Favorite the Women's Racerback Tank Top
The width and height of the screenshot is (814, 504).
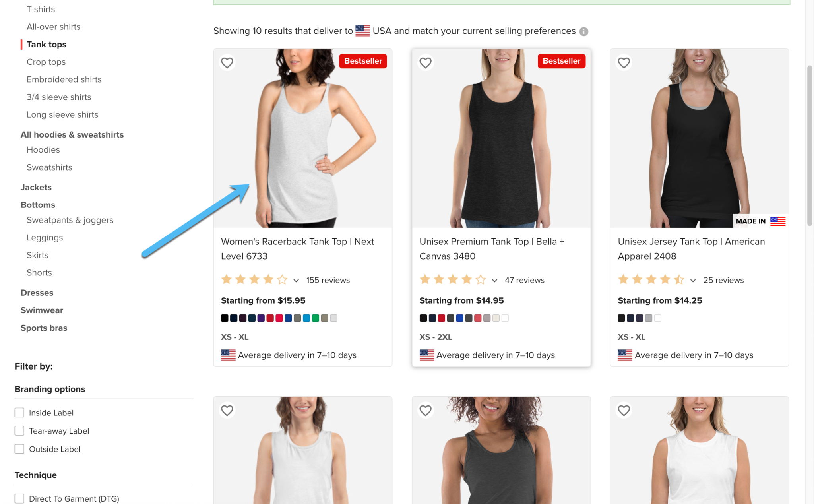click(x=227, y=62)
